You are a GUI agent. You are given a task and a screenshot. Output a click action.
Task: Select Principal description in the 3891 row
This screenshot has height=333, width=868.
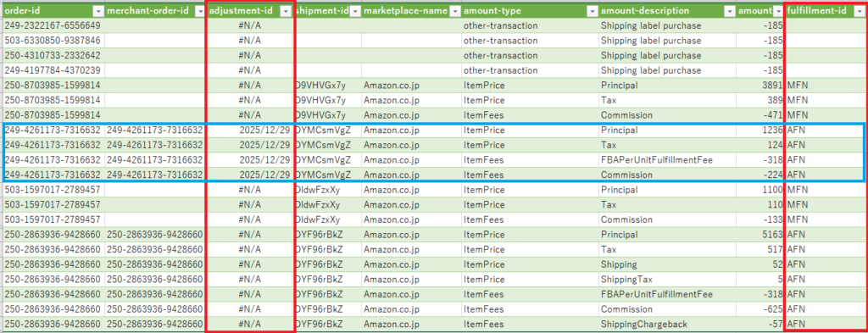tap(667, 86)
